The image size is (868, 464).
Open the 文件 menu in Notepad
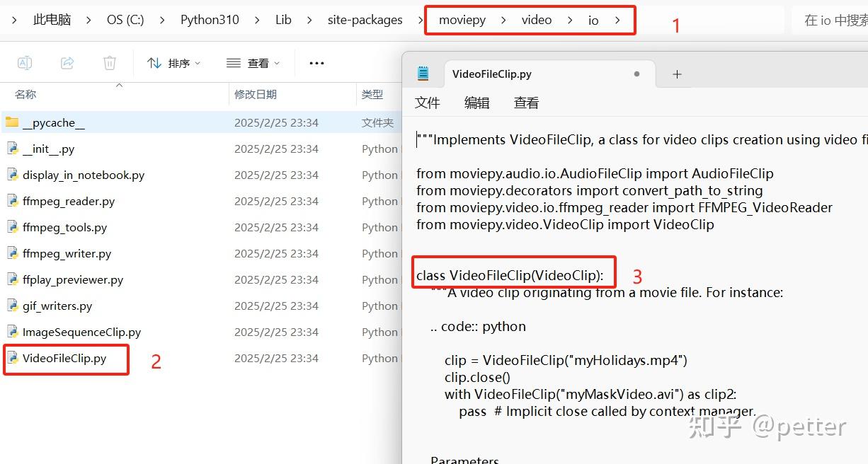[x=428, y=102]
